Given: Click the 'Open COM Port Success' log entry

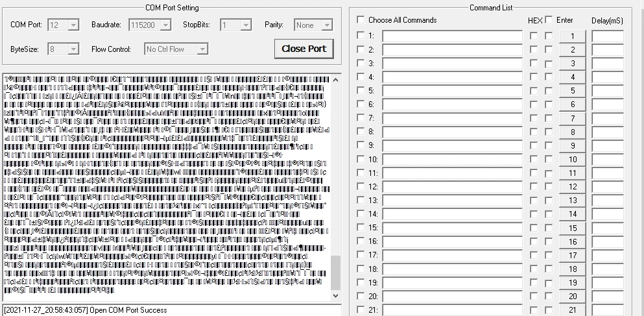Looking at the screenshot, I should pyautogui.click(x=86, y=310).
